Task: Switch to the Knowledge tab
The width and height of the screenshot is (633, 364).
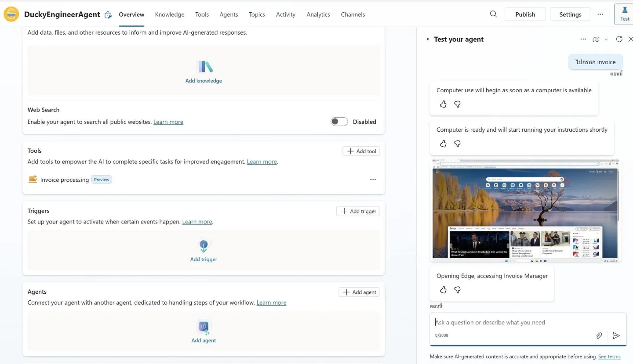Action: tap(170, 14)
